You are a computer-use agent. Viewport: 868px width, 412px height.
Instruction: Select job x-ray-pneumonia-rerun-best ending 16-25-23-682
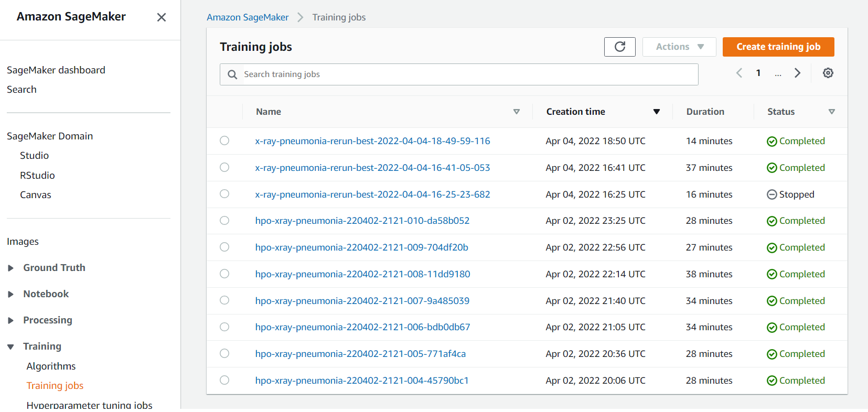224,194
